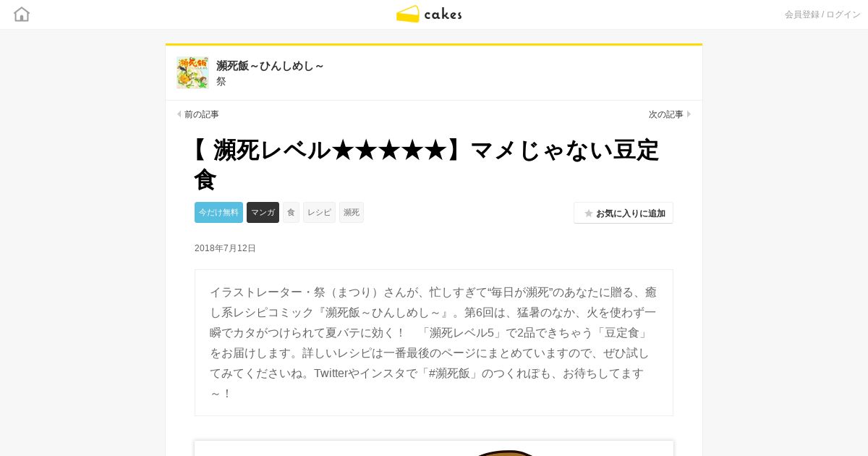Go to 前の記事 link

point(201,114)
